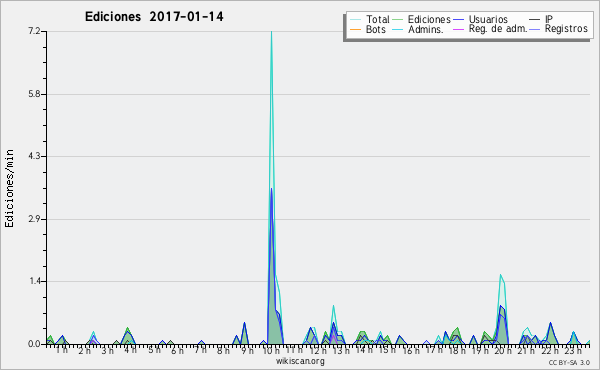
Task: Click the '12 h' X-axis label
Action: [318, 350]
